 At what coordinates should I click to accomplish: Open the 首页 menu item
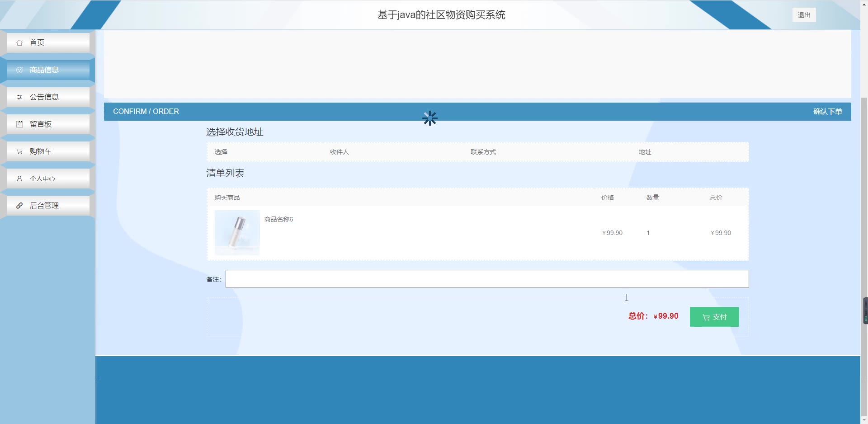[48, 42]
